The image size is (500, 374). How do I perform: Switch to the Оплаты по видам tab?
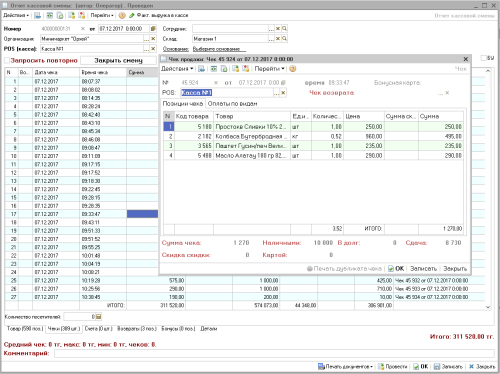[232, 104]
